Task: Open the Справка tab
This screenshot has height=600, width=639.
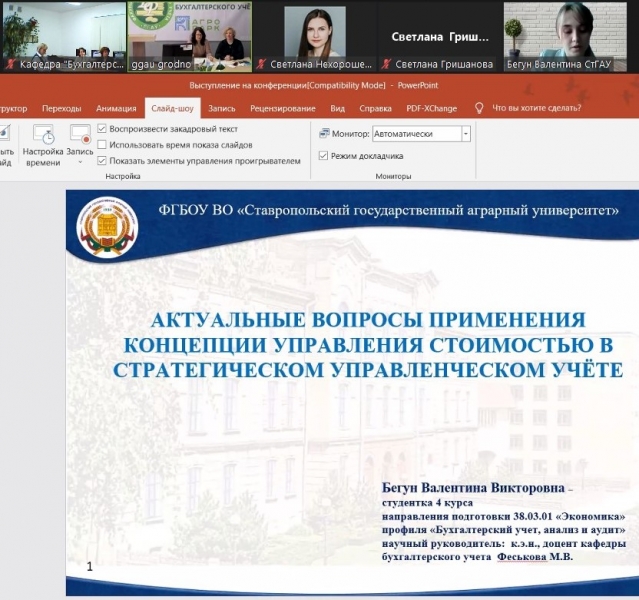Action: click(375, 108)
